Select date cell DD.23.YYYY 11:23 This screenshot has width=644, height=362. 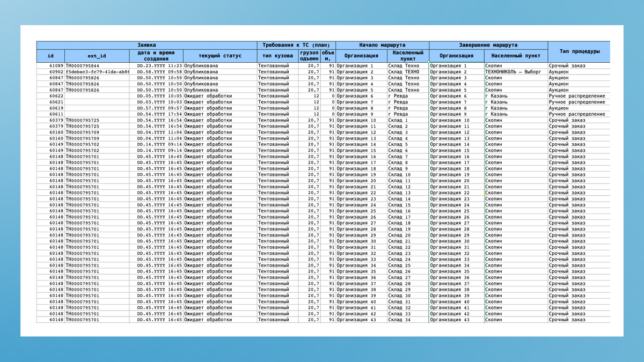click(x=156, y=66)
